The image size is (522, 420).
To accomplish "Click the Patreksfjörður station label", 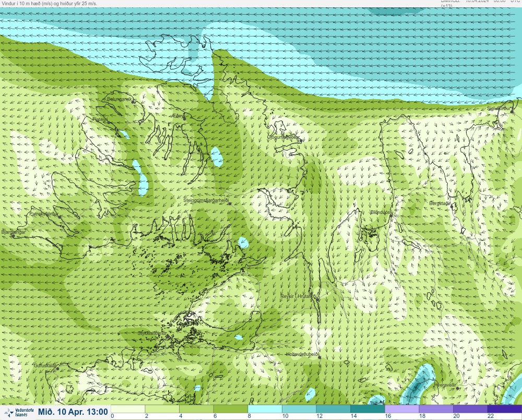I will pos(44,214).
